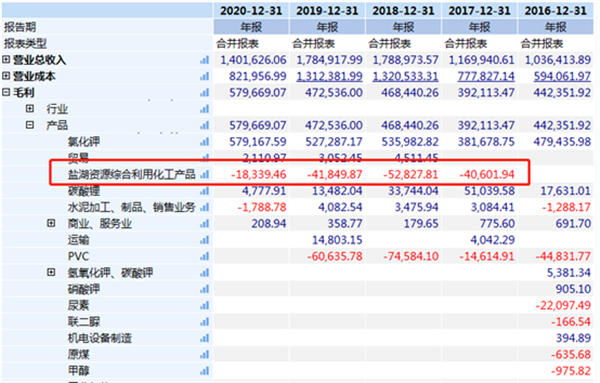Select the 2017-12-31 column header
Viewport: 600px width, 383px height.
(479, 10)
